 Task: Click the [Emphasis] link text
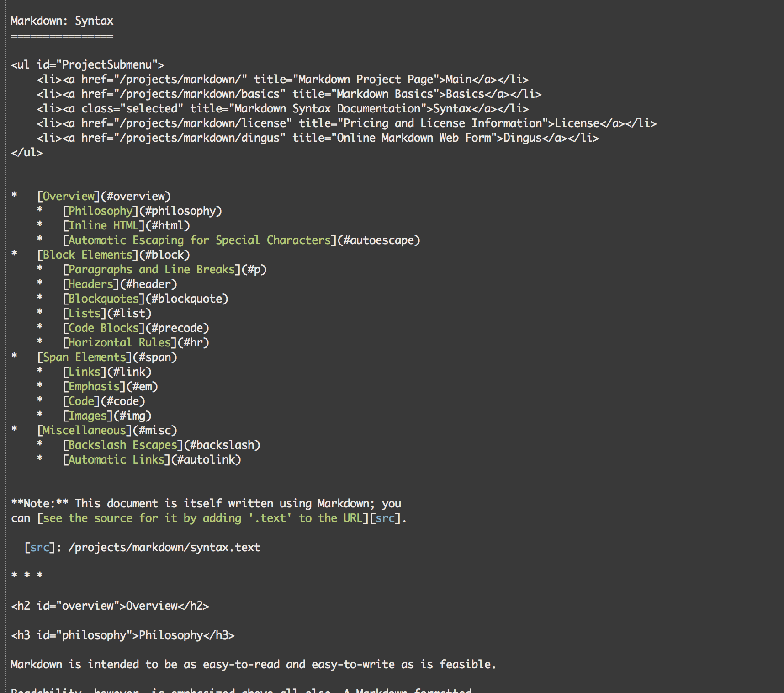(x=94, y=387)
